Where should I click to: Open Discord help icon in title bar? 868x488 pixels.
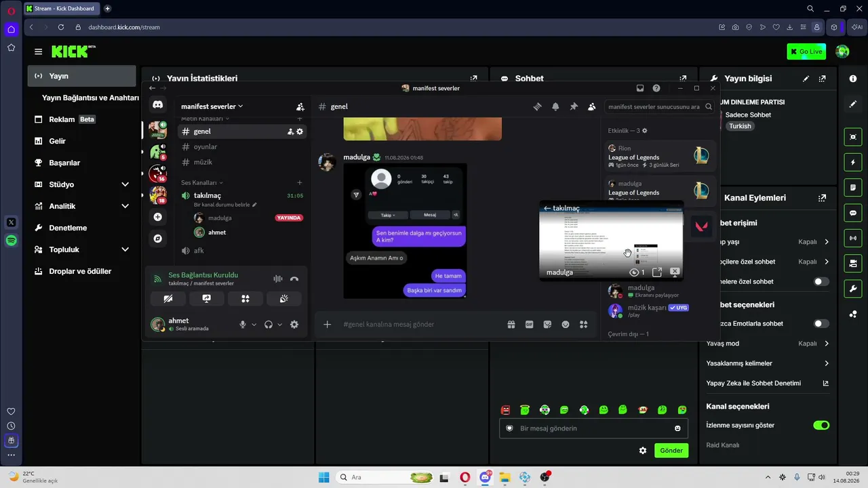click(x=656, y=88)
